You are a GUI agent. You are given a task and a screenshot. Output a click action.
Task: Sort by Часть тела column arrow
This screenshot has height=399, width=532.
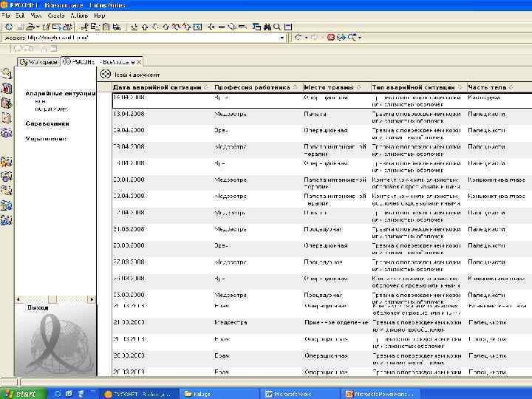click(x=511, y=87)
